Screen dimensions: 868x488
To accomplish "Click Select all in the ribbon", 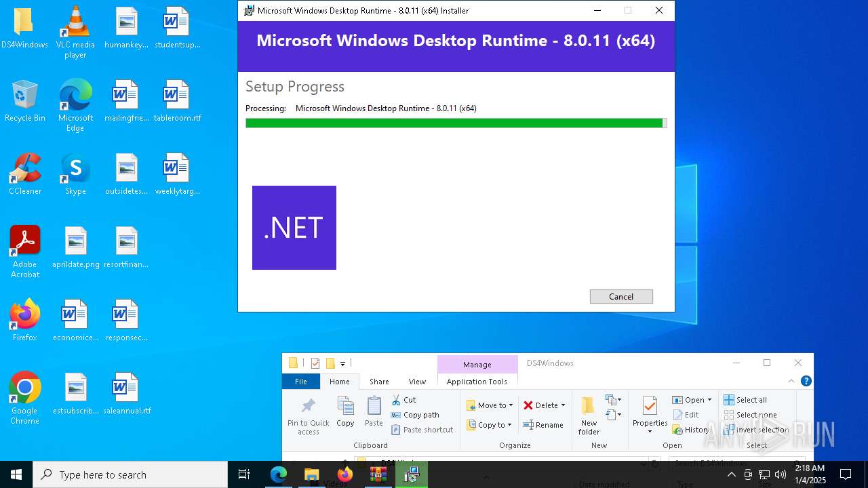I will click(745, 400).
